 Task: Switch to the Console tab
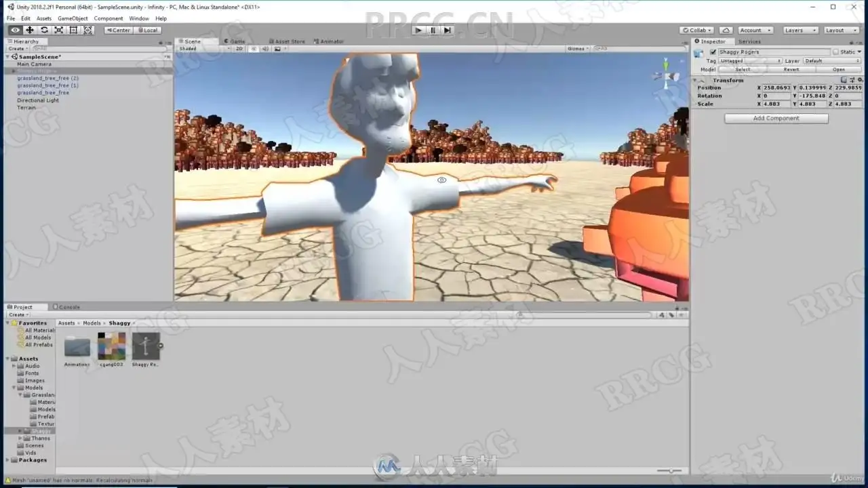(x=66, y=307)
